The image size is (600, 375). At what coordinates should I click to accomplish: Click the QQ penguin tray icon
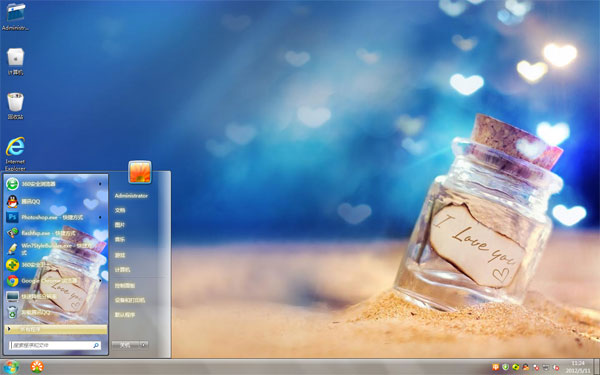coord(526,367)
